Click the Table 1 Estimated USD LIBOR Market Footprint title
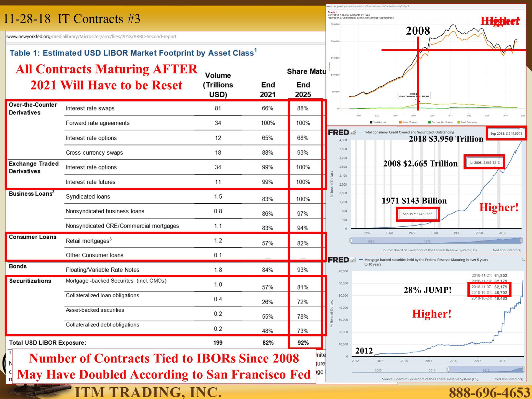Viewport: 532px width, 399px height. [x=133, y=53]
